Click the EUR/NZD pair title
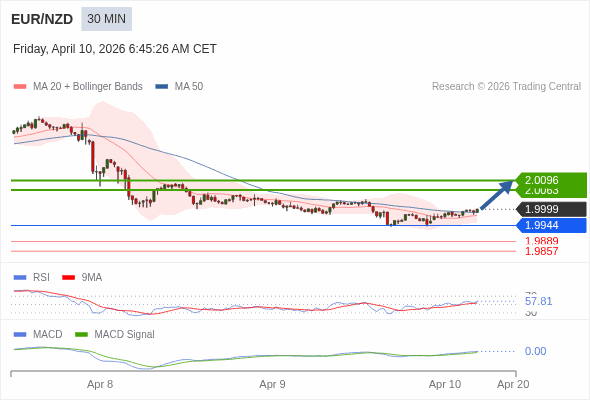 42,19
